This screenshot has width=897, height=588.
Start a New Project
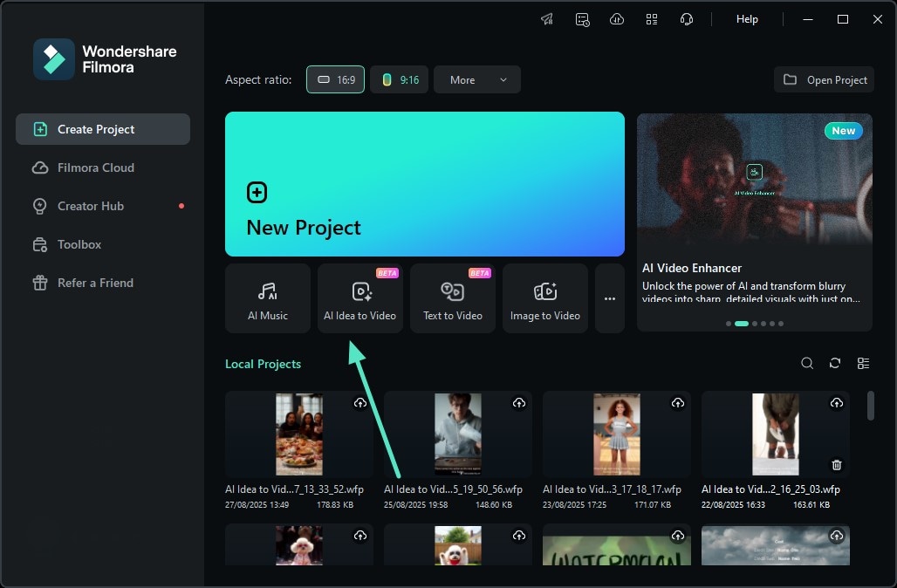tap(424, 184)
